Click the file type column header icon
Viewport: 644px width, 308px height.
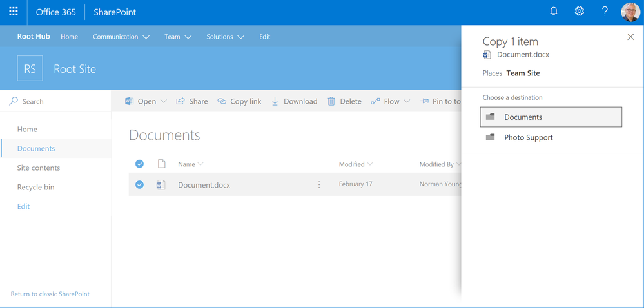[162, 164]
